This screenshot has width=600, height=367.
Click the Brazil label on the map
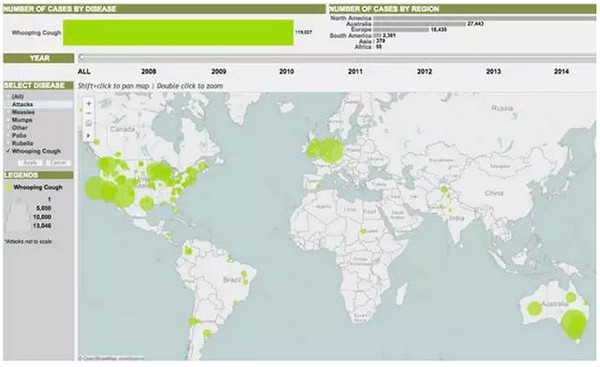tap(232, 280)
